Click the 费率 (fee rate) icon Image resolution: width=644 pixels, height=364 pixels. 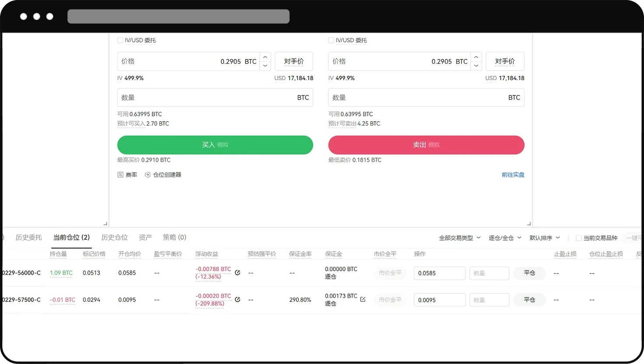121,175
